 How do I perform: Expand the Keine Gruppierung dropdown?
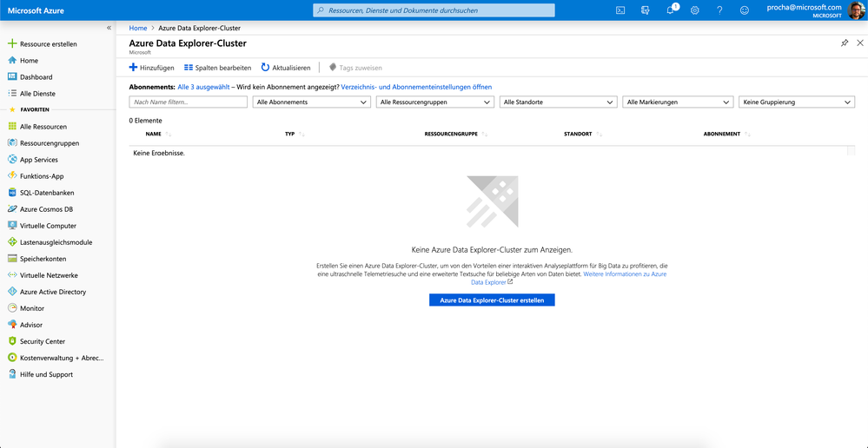[797, 102]
